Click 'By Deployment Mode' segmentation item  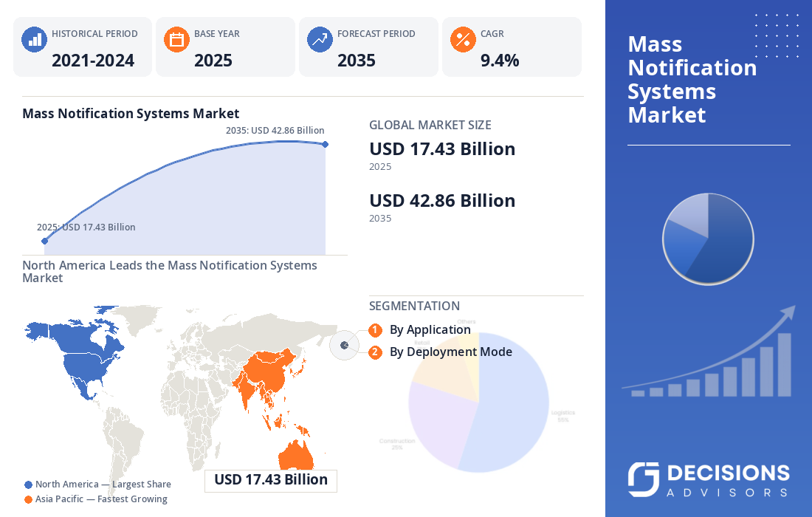pos(450,352)
